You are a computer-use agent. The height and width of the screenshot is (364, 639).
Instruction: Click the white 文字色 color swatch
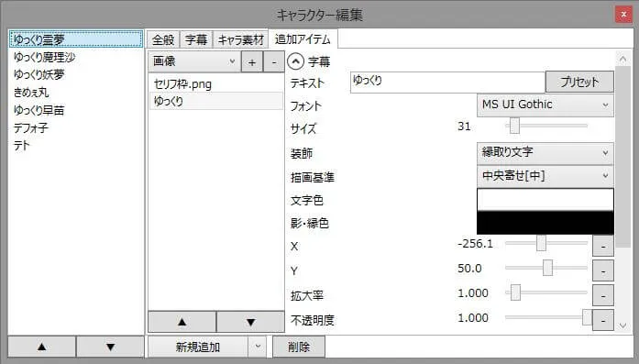click(545, 200)
